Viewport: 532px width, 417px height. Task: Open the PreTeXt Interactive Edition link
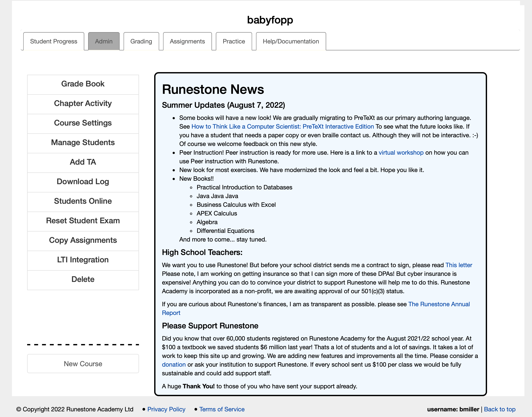pos(283,126)
